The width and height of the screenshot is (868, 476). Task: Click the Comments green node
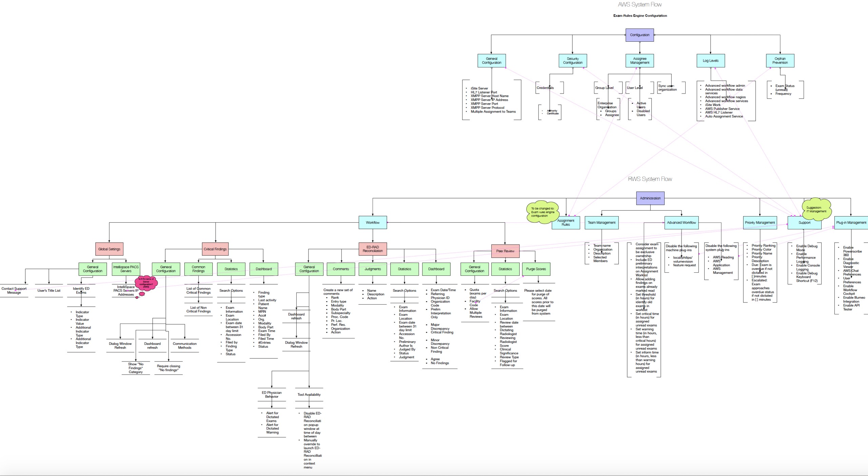pyautogui.click(x=341, y=269)
